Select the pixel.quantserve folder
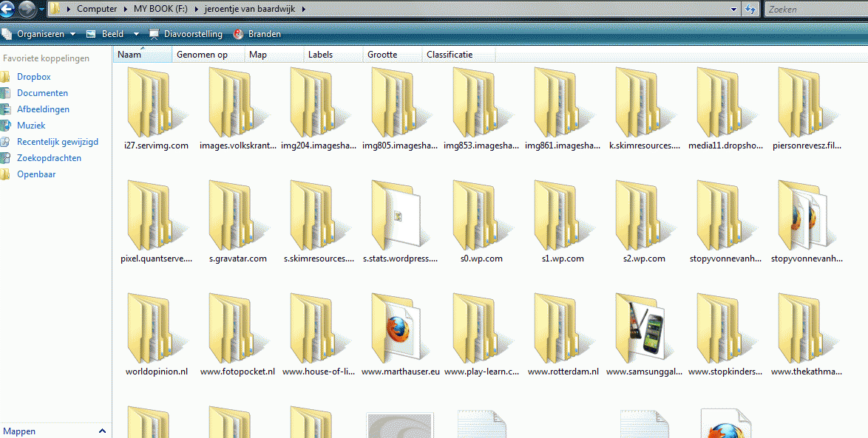Image resolution: width=868 pixels, height=438 pixels. point(156,222)
